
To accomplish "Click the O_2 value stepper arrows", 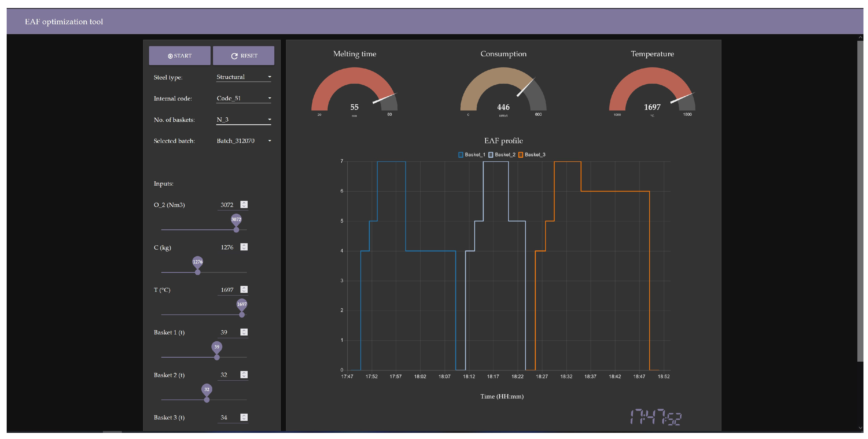I will (244, 204).
